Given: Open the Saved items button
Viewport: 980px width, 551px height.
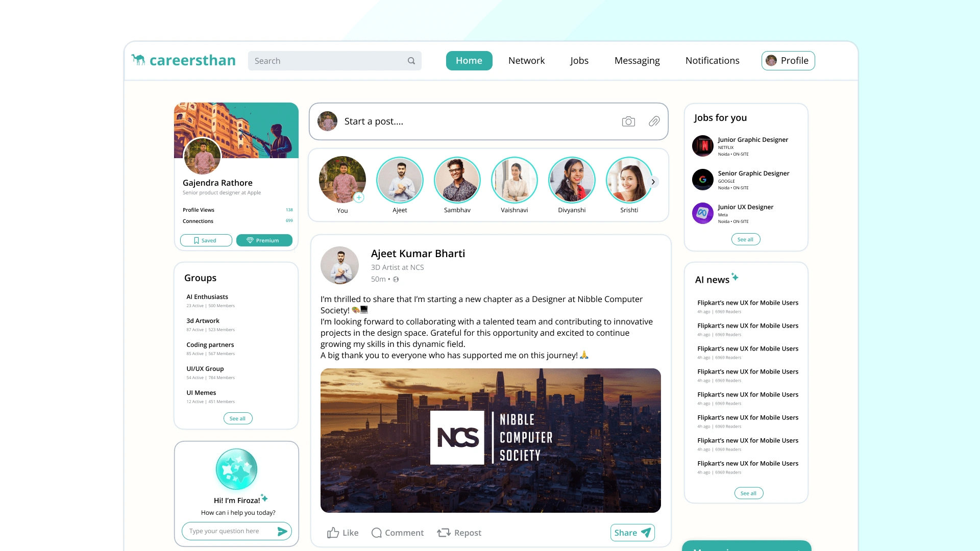Looking at the screenshot, I should 206,240.
